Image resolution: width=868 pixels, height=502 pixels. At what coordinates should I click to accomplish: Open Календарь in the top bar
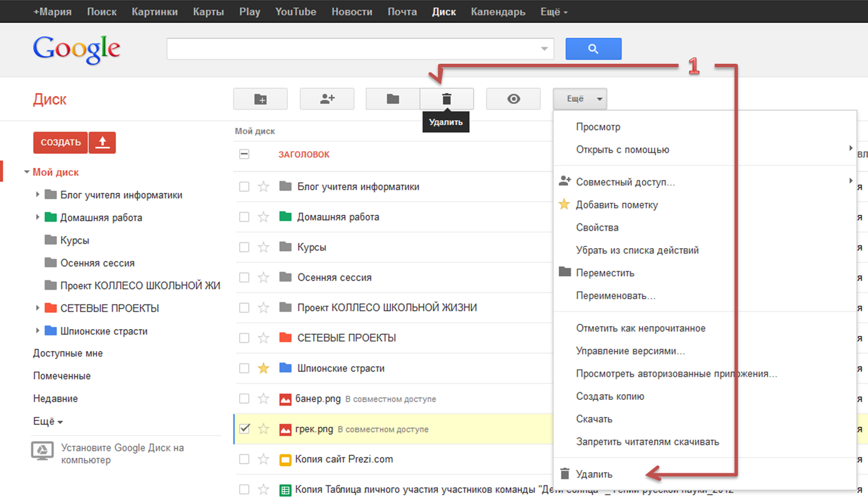click(x=498, y=11)
